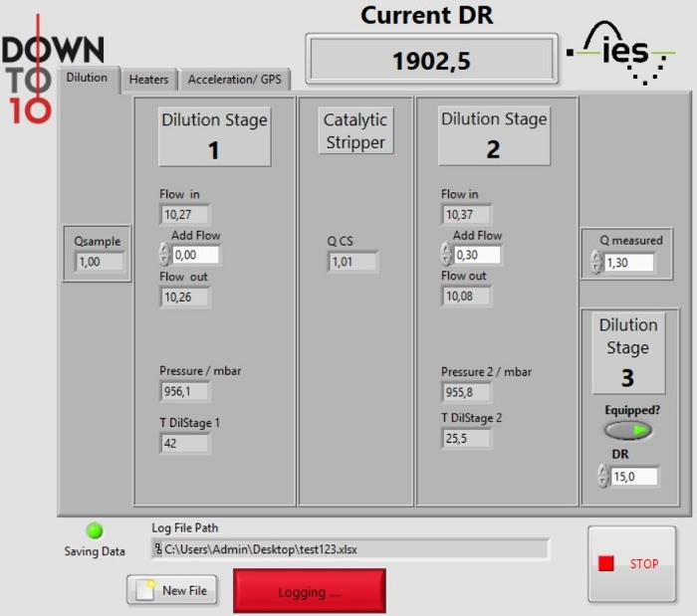This screenshot has width=697, height=616.
Task: Click the page icon on the New File button
Action: click(145, 590)
